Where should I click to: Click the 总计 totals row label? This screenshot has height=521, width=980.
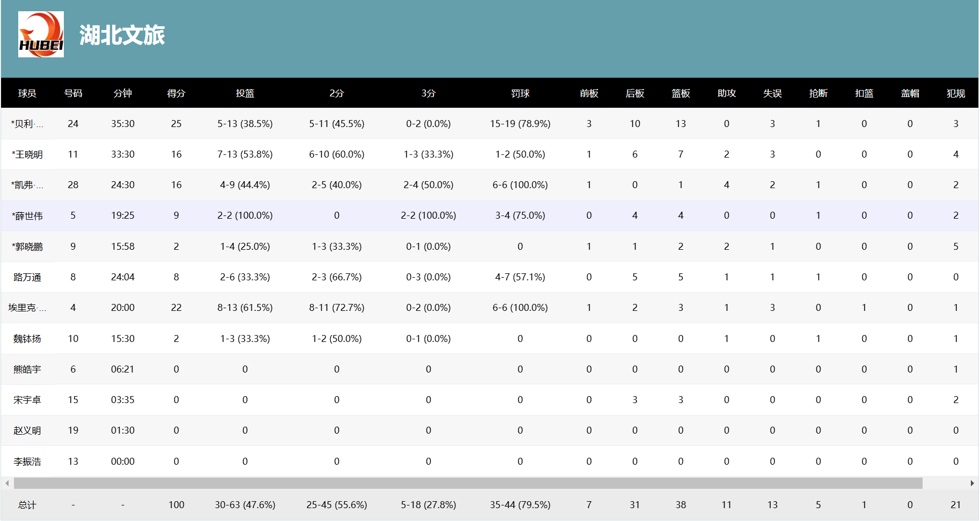point(27,505)
